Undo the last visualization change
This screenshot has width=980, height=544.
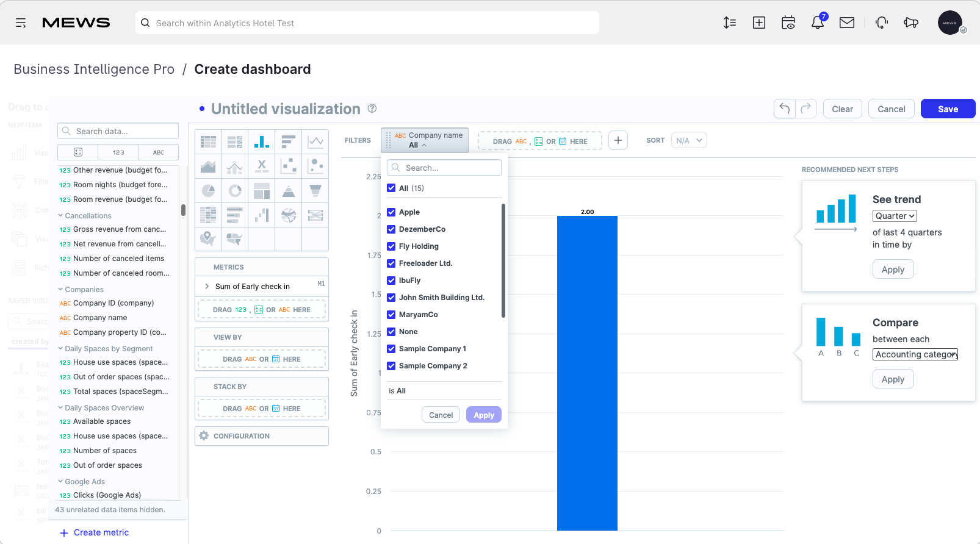(785, 109)
